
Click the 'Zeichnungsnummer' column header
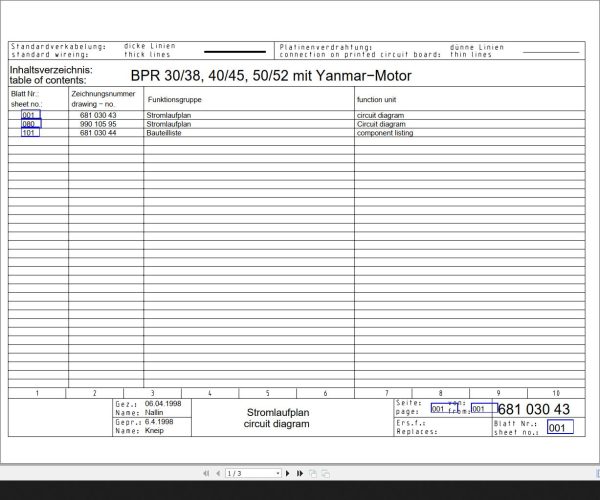coord(103,94)
